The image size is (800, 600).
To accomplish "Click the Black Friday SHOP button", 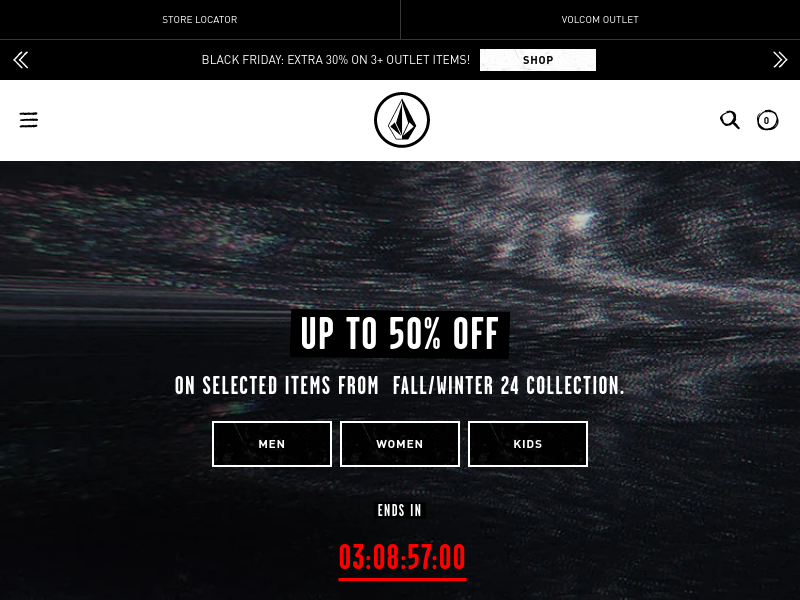I will (538, 60).
